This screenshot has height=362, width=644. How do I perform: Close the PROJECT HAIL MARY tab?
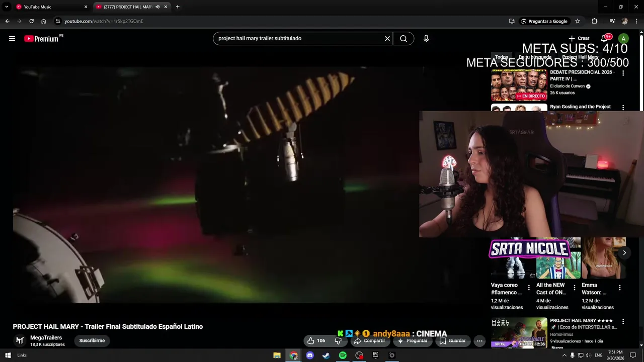pyautogui.click(x=166, y=7)
